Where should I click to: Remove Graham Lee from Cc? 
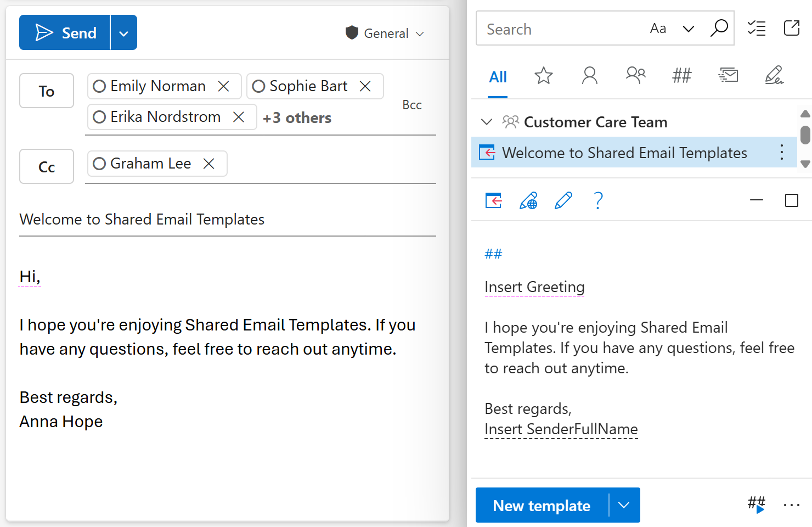(209, 164)
